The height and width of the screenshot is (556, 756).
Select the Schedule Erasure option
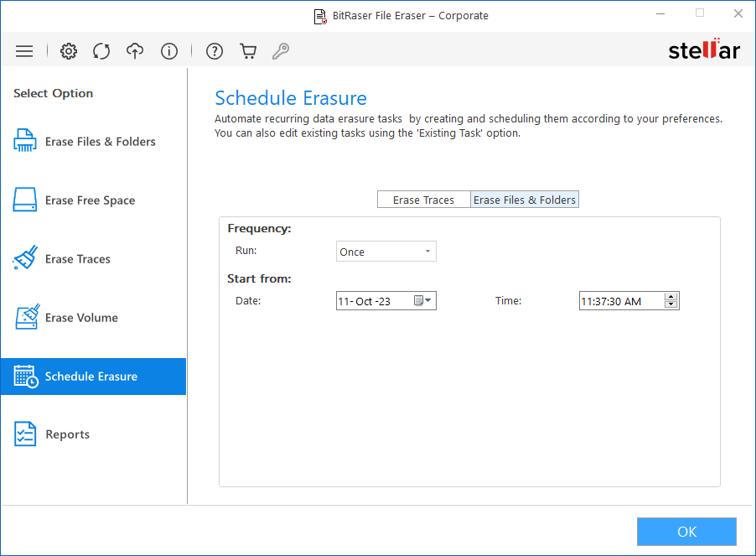click(x=94, y=377)
